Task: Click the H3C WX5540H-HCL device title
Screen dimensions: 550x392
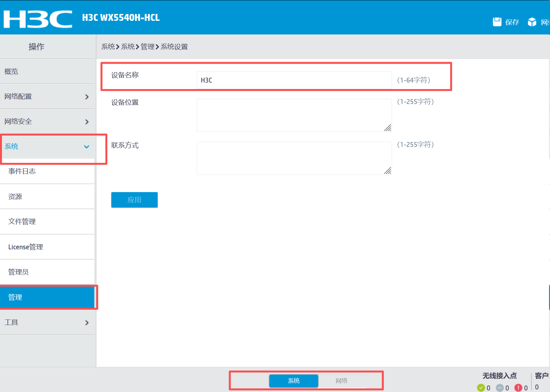Action: pyautogui.click(x=121, y=18)
